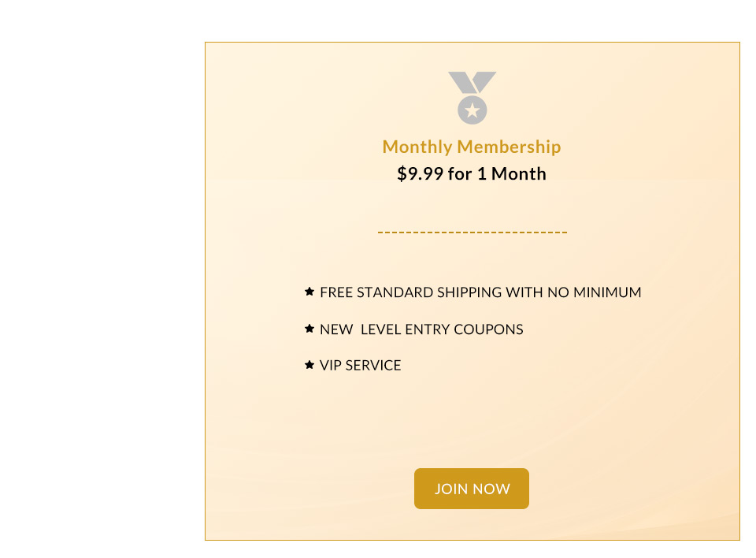Click the word COUPONS in the benefits list
Image resolution: width=756 pixels, height=558 pixels.
click(488, 329)
